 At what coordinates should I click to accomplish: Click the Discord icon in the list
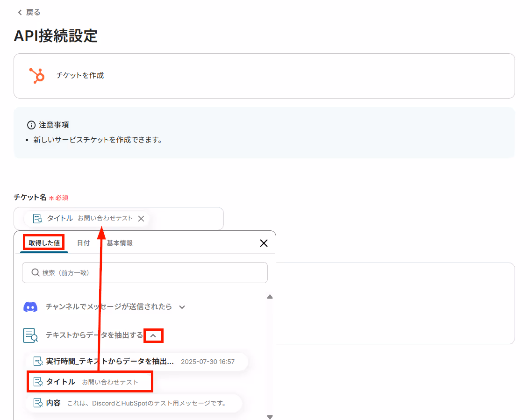tap(30, 307)
